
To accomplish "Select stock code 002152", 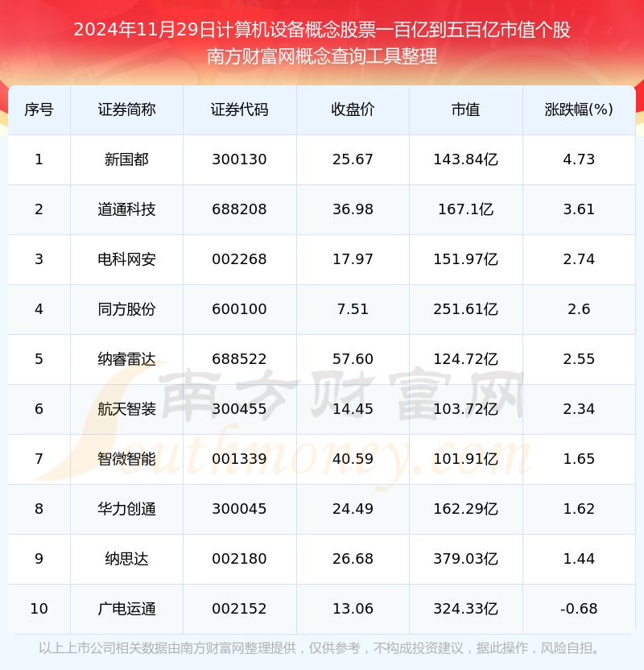I will point(239,609).
